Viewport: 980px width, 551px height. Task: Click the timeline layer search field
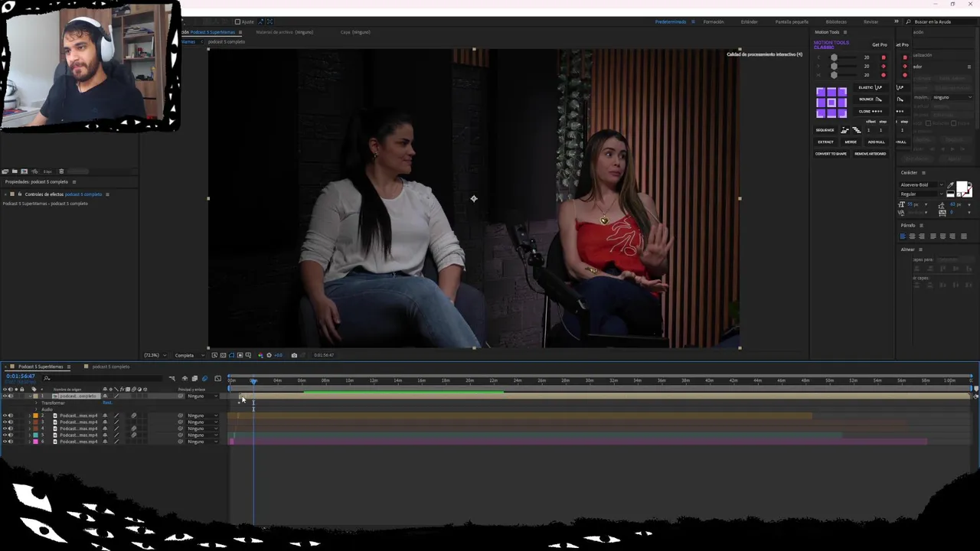tap(103, 378)
